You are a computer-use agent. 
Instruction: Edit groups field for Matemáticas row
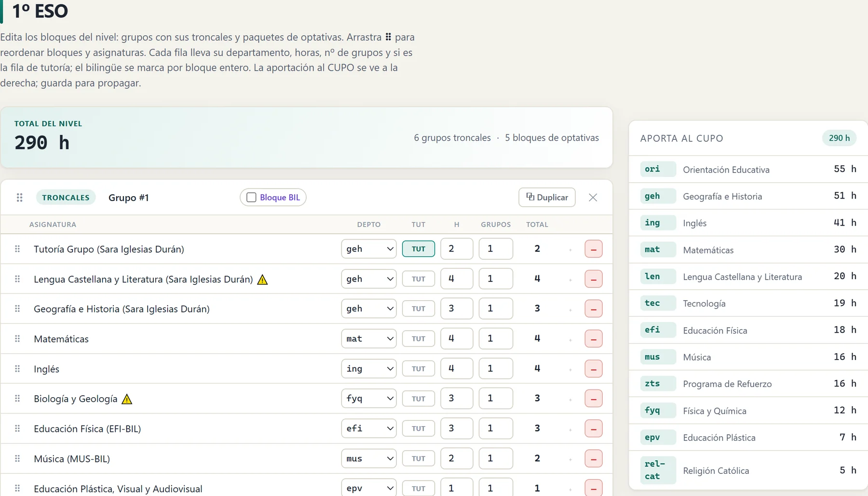(496, 338)
